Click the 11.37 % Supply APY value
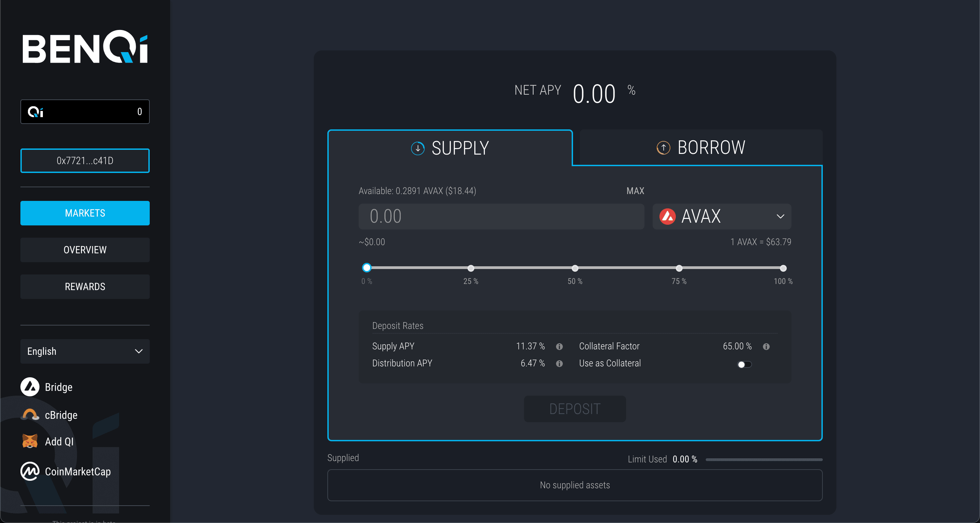The height and width of the screenshot is (523, 980). (x=530, y=346)
